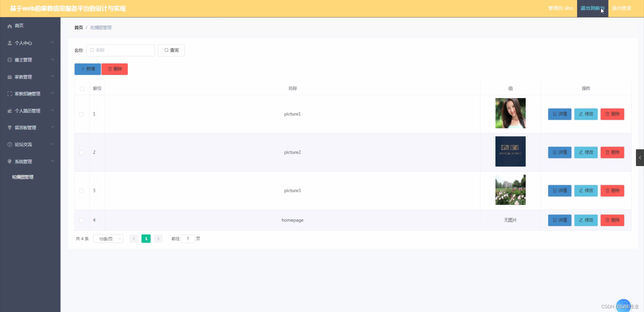Open the 10条/页 page size dropdown
Screen dimensions: 644x312
coord(108,239)
